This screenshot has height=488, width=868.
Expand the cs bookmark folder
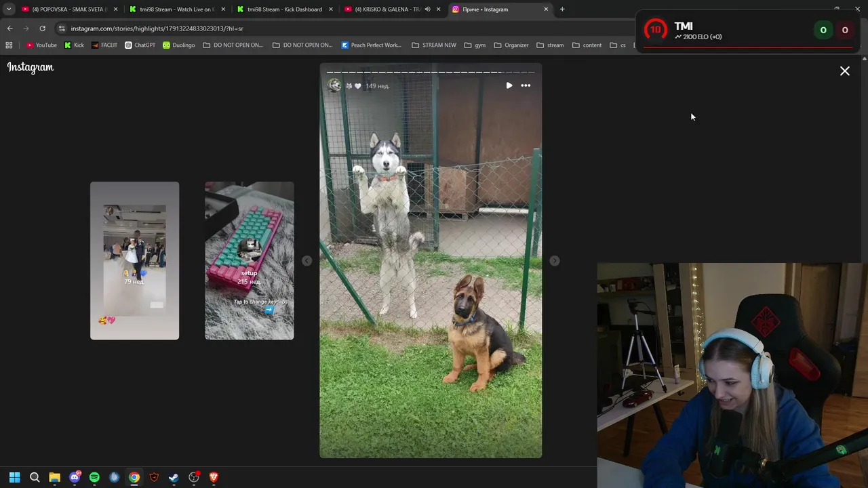pyautogui.click(x=618, y=45)
